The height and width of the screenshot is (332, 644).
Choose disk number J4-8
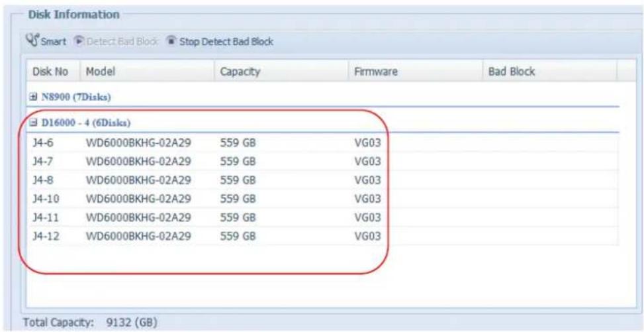pos(43,180)
